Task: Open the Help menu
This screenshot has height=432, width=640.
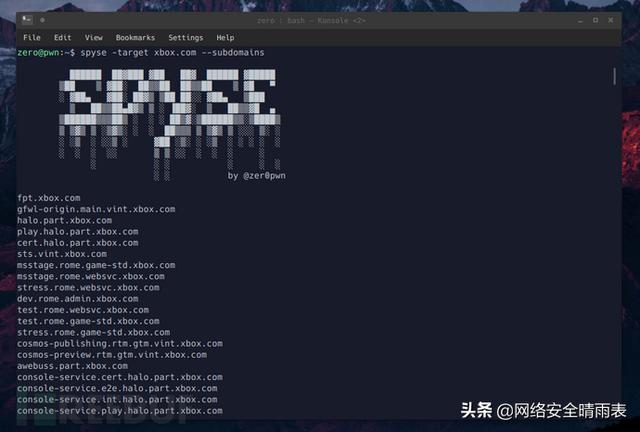Action: (x=225, y=38)
